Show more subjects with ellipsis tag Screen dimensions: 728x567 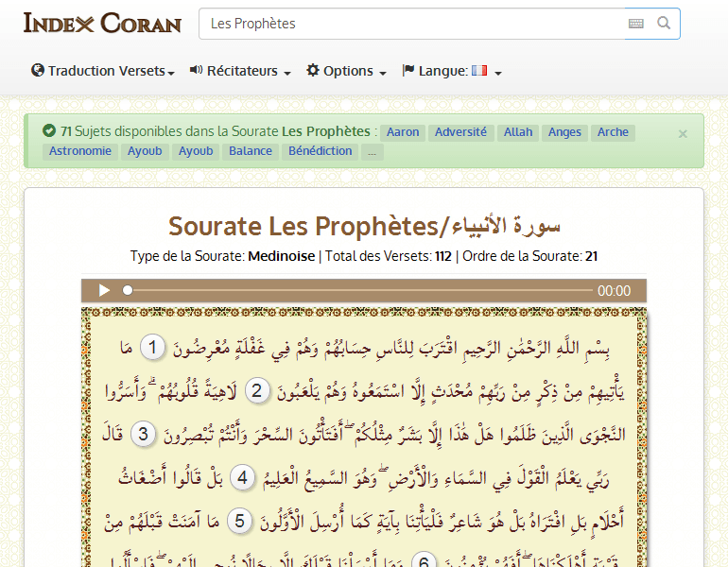click(x=373, y=151)
